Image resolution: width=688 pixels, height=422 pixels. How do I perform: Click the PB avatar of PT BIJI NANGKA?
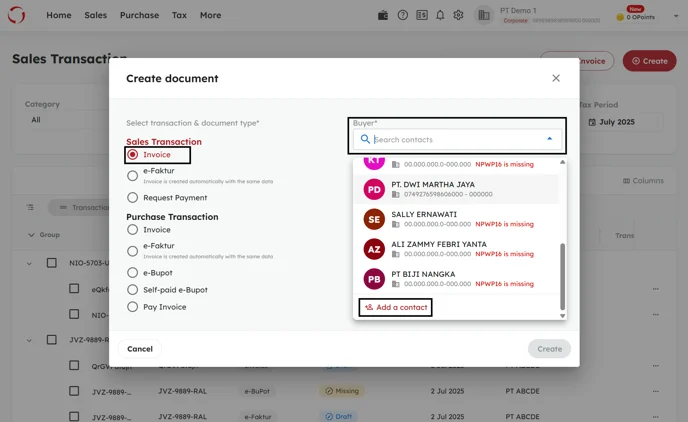tap(374, 279)
